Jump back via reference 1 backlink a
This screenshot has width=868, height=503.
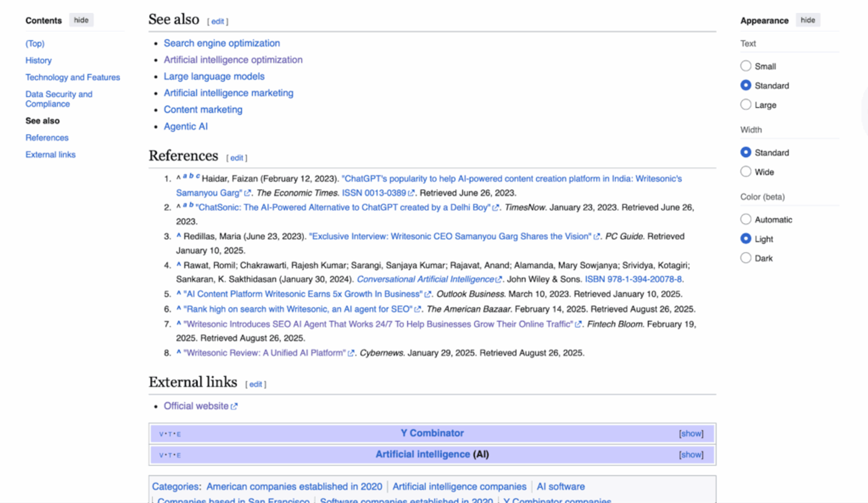point(185,176)
